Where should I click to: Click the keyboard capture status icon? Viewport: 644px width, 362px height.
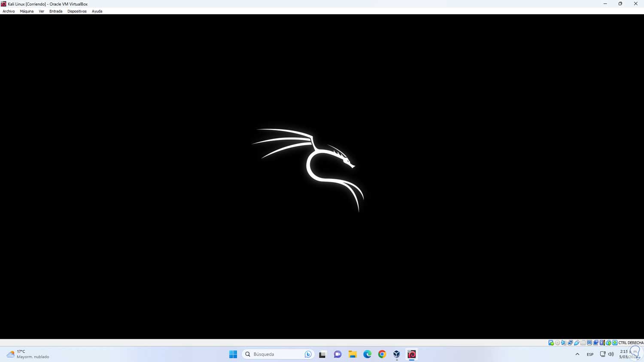pos(615,343)
